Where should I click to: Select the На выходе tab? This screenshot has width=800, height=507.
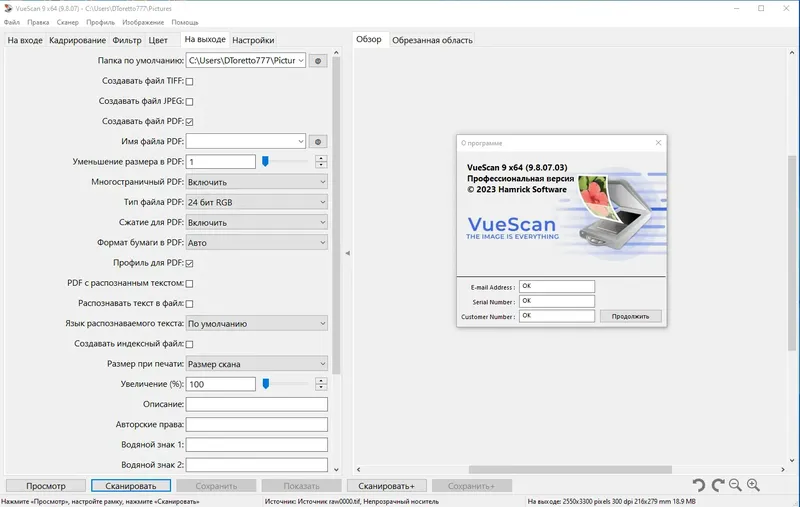point(205,39)
